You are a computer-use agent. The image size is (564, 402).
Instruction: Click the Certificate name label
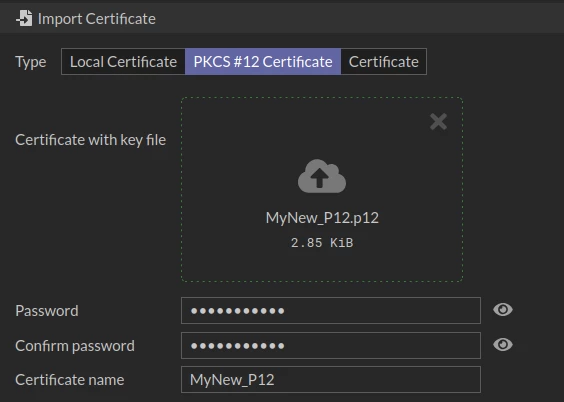click(70, 380)
